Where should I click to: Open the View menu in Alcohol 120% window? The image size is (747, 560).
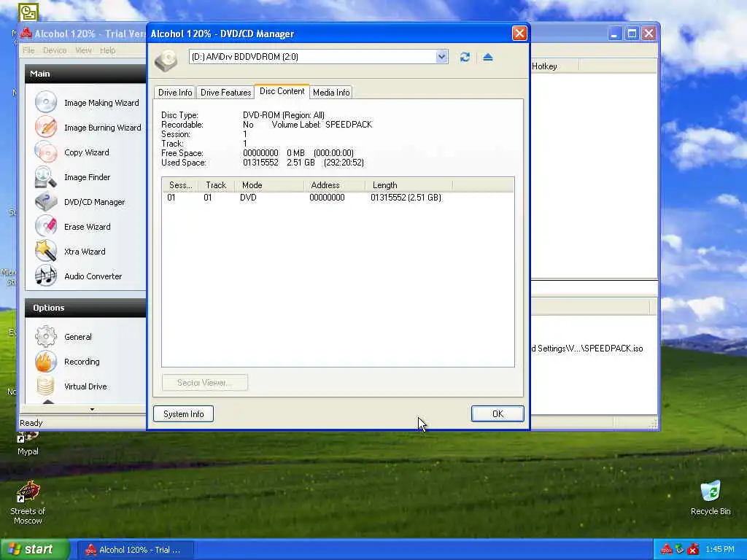83,50
